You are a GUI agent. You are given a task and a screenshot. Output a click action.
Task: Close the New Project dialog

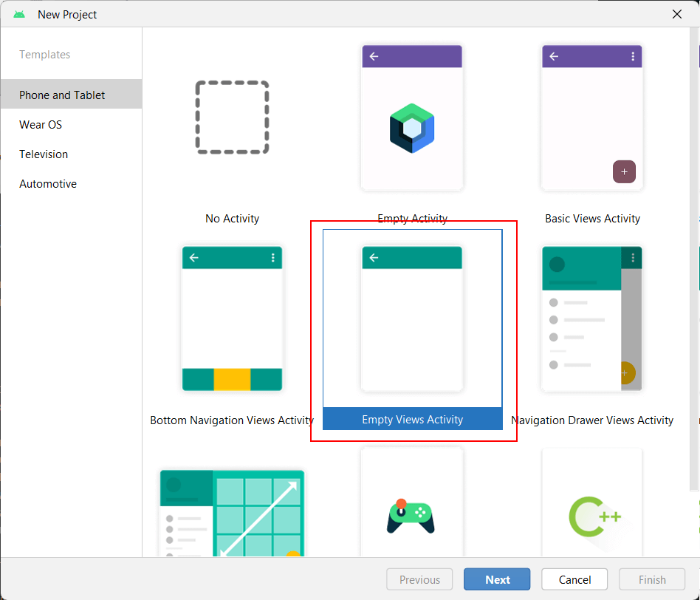[677, 14]
